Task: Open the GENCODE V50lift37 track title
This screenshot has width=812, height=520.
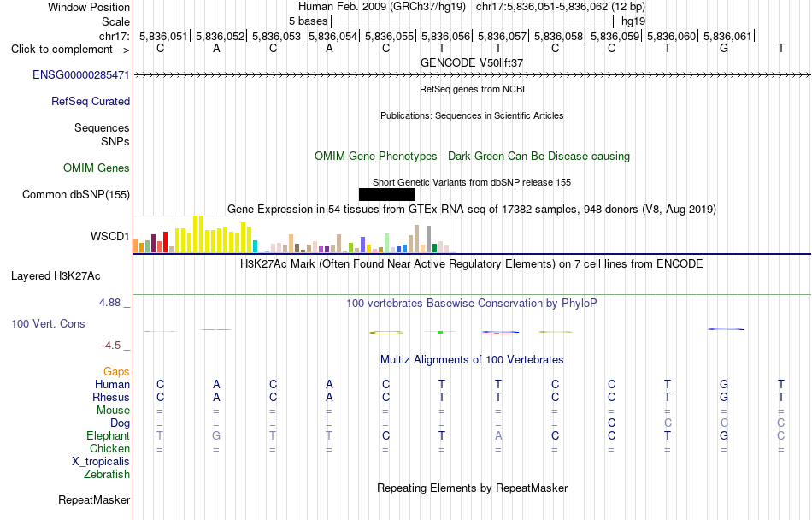Action: pyautogui.click(x=472, y=62)
